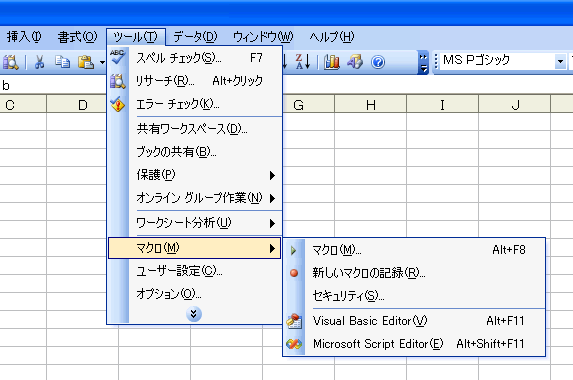Image resolution: width=573 pixels, height=380 pixels.
Task: Open the ウィンドウ(W) menu
Action: point(263,37)
